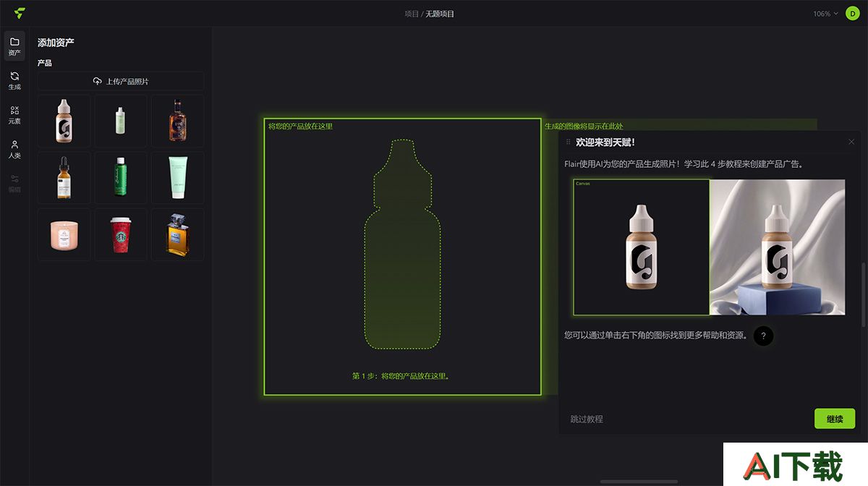Switch to the 生成 (Generate) sidebar panel

point(14,80)
